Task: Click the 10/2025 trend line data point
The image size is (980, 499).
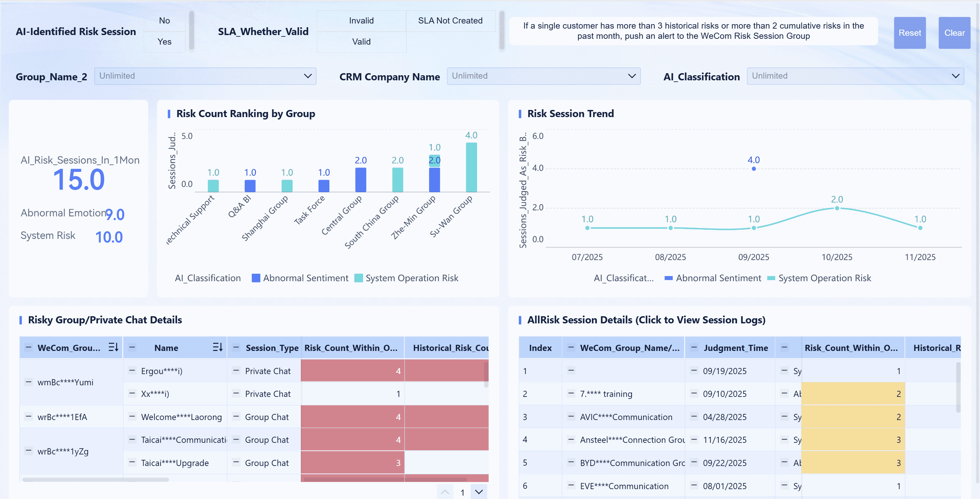Action: [837, 208]
